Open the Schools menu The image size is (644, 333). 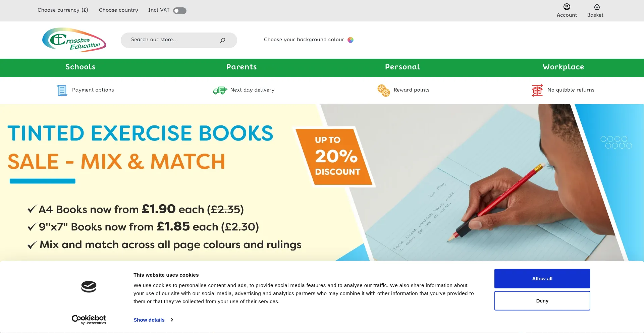(80, 67)
